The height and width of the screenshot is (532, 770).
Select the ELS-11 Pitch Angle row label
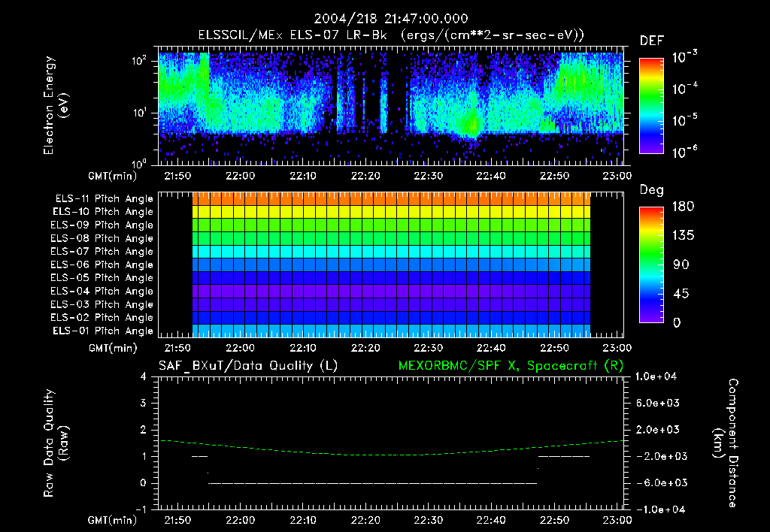(104, 199)
